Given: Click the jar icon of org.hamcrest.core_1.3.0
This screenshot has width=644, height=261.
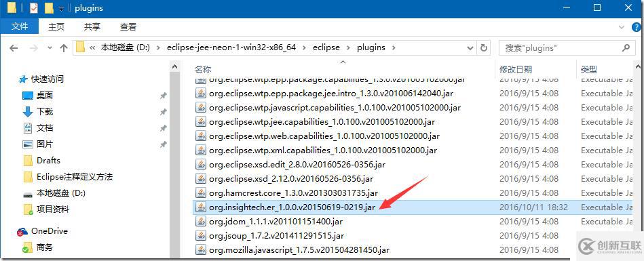Looking at the screenshot, I should coord(200,193).
